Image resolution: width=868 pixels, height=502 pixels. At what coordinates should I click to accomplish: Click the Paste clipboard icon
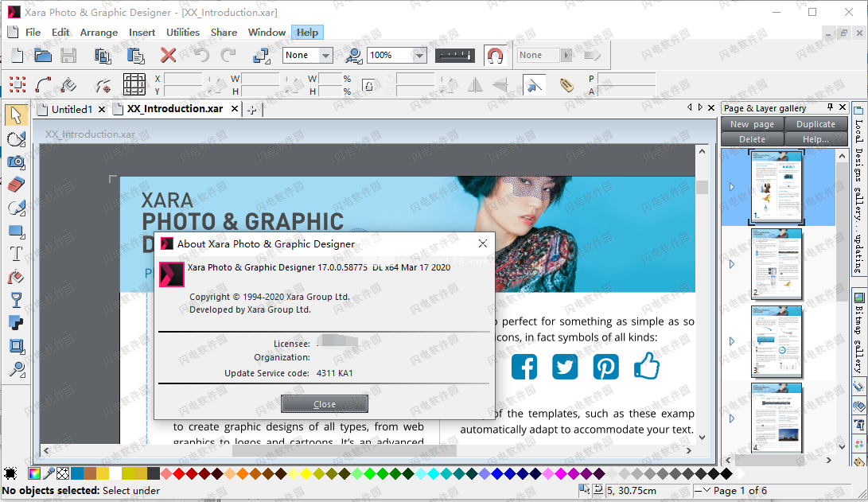click(x=135, y=56)
